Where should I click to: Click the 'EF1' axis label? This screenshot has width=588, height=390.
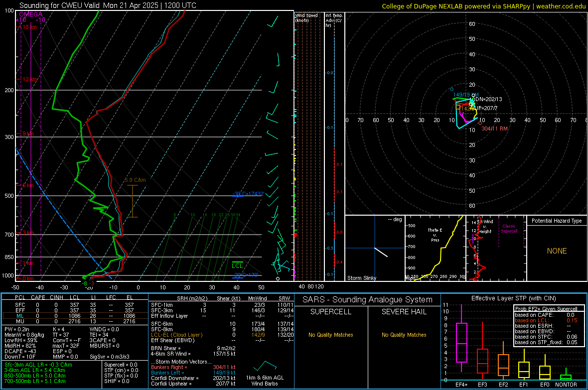[x=524, y=385]
